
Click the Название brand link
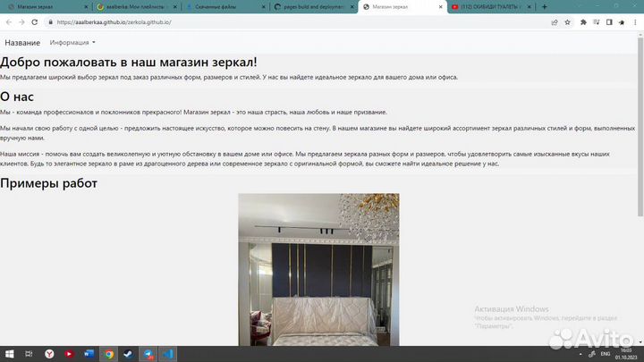pyautogui.click(x=22, y=43)
